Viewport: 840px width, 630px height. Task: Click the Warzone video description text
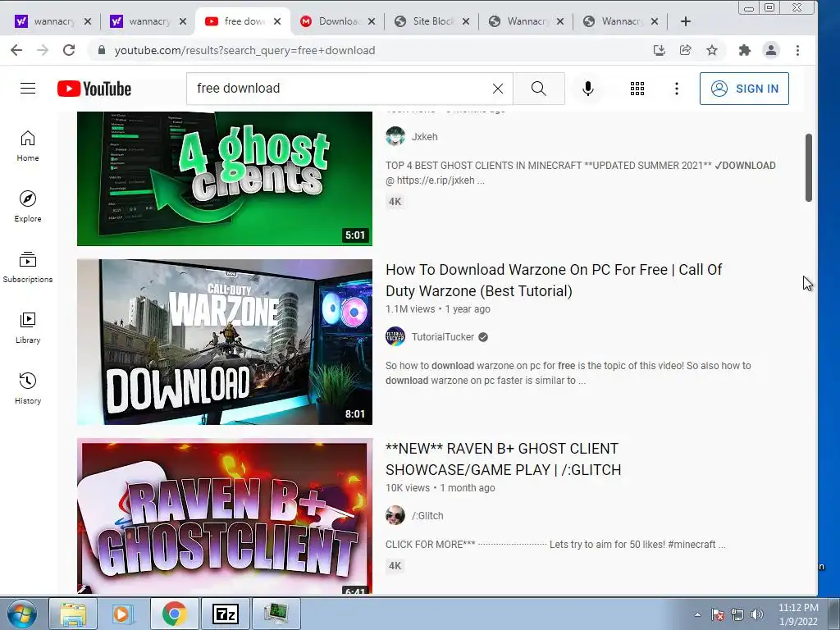(568, 373)
